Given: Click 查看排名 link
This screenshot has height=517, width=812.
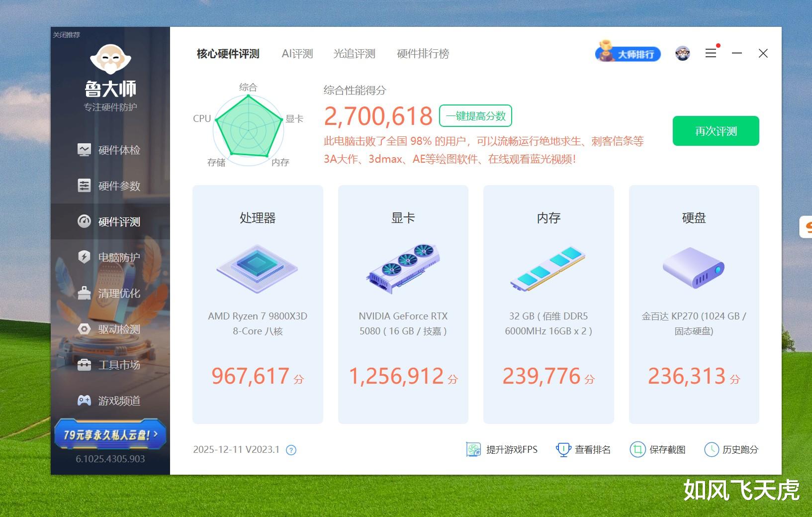Looking at the screenshot, I should pos(593,450).
